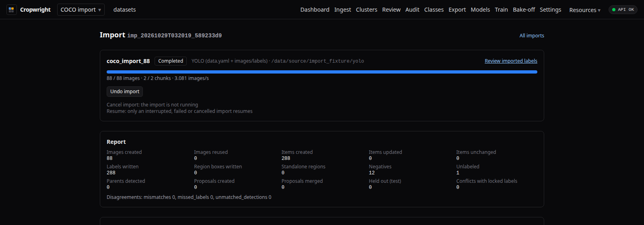Click the API OK status indicator
644x225 pixels.
pos(623,10)
